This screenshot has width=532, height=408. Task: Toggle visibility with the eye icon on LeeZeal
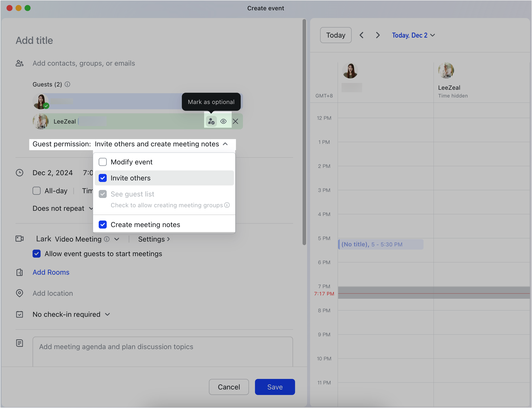click(x=223, y=121)
